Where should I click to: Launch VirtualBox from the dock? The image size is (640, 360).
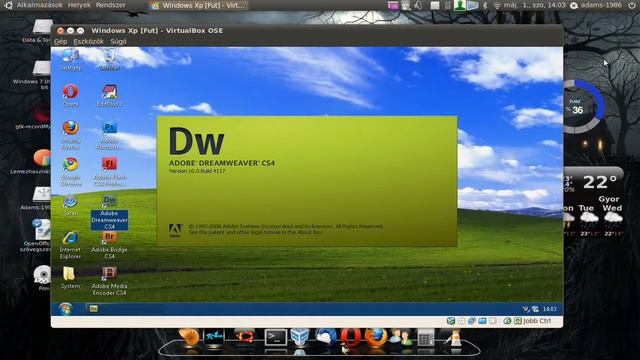point(300,338)
